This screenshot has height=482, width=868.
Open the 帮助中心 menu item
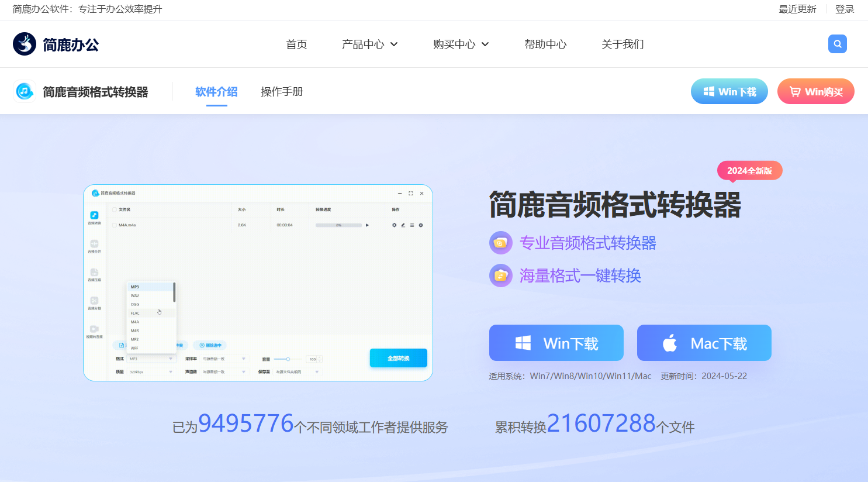(x=545, y=44)
